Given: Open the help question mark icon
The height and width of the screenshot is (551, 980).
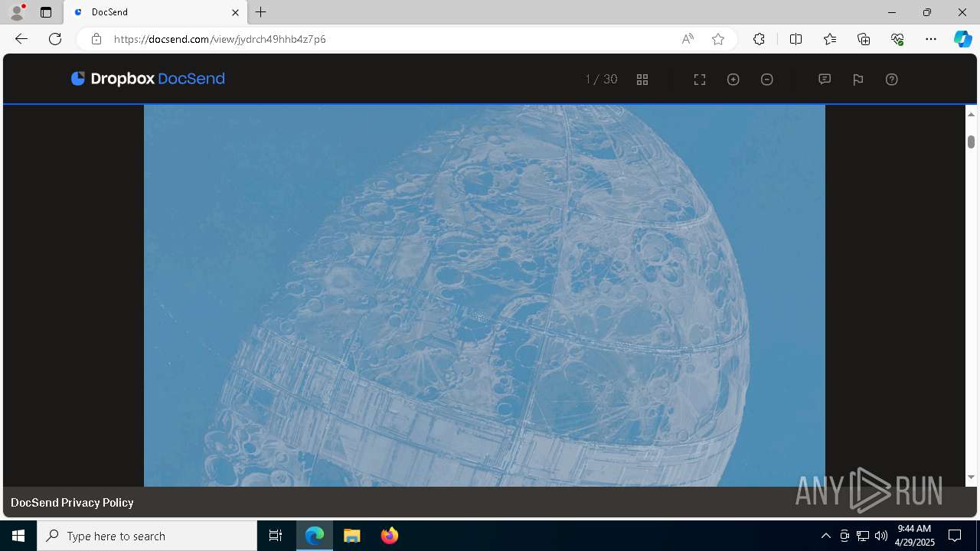Looking at the screenshot, I should coord(892,80).
